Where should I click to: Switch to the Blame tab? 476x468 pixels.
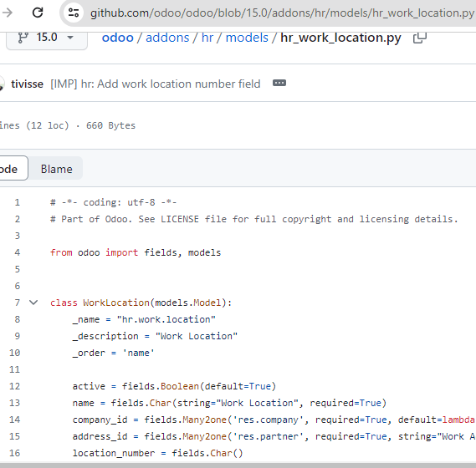click(56, 169)
